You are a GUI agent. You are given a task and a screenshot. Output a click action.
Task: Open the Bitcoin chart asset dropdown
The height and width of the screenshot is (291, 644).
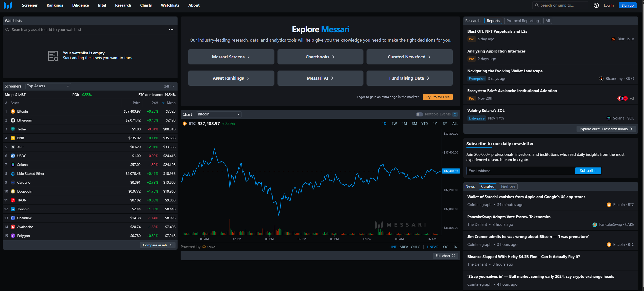[219, 114]
